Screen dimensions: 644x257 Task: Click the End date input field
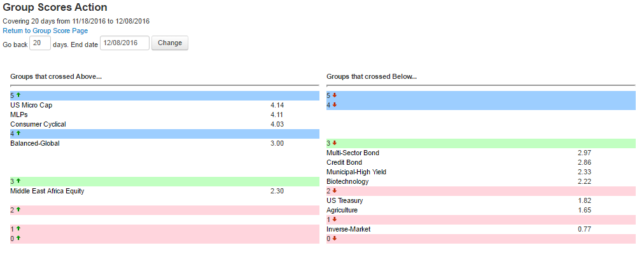(125, 43)
